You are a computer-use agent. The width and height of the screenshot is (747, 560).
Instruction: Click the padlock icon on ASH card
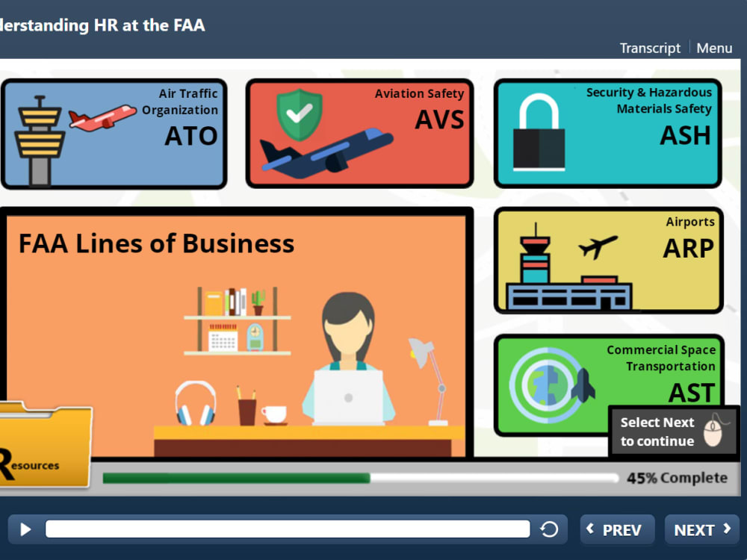pyautogui.click(x=539, y=132)
